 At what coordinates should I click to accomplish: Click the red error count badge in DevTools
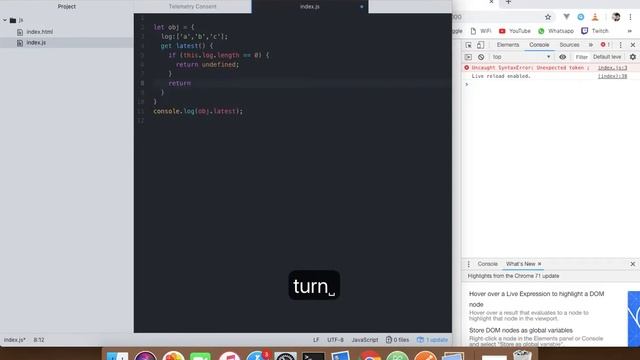click(x=605, y=44)
